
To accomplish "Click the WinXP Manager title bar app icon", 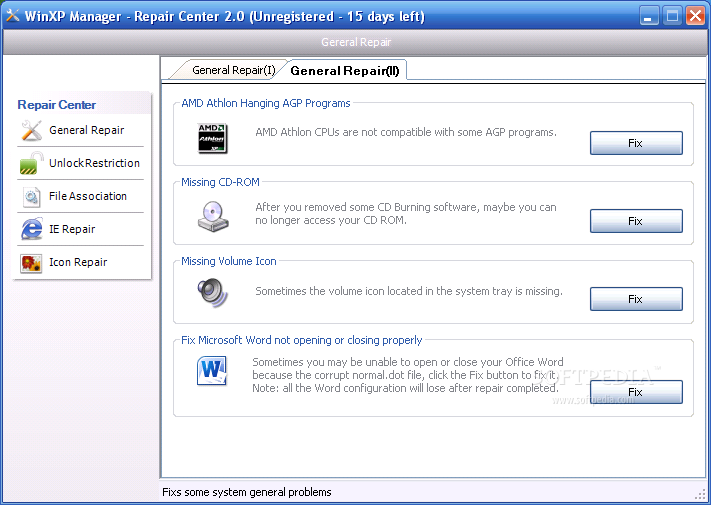I will click(13, 16).
